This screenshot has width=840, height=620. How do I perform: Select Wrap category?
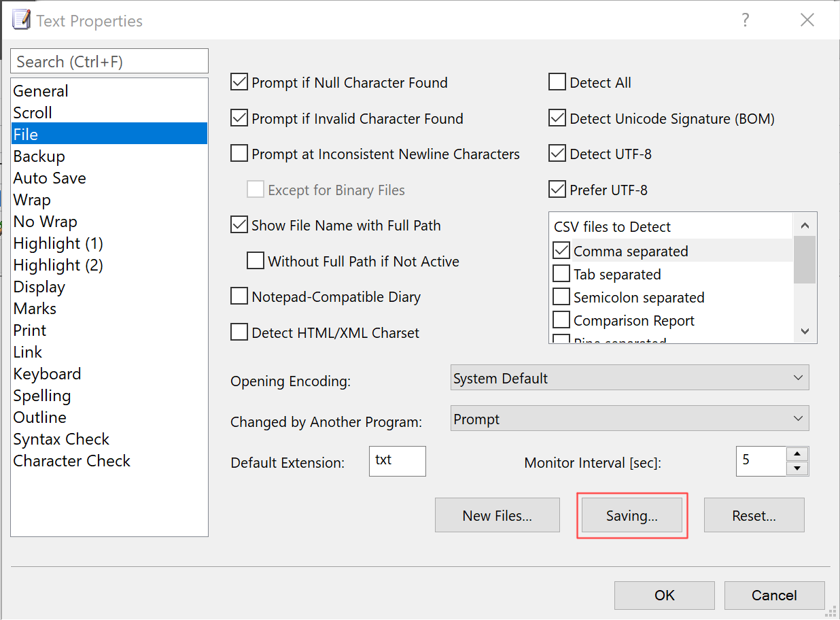[x=109, y=200]
